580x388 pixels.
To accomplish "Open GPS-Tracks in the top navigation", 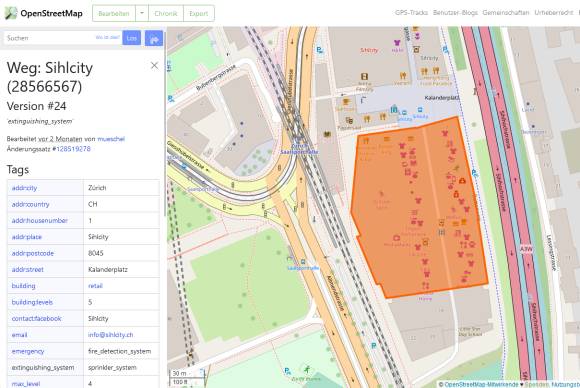I will point(411,13).
